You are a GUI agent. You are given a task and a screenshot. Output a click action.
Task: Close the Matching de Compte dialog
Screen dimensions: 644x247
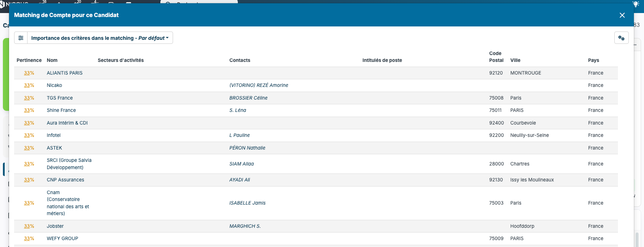click(622, 15)
